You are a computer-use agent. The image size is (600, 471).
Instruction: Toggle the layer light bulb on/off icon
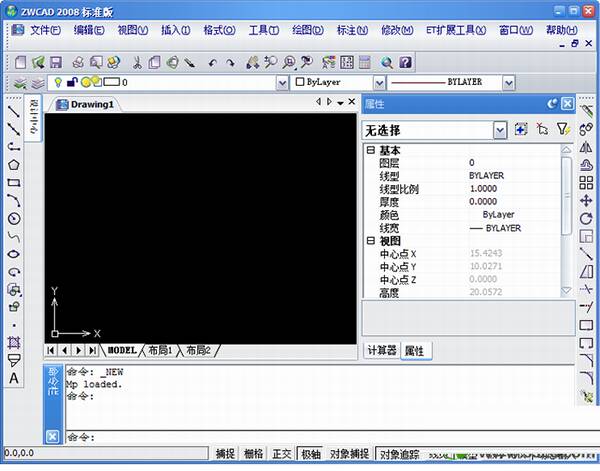tap(58, 82)
